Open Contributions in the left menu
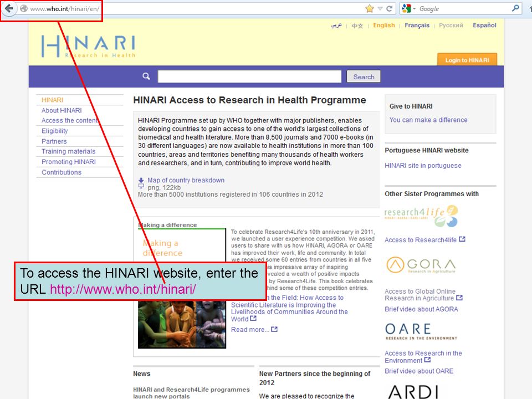 (62, 172)
